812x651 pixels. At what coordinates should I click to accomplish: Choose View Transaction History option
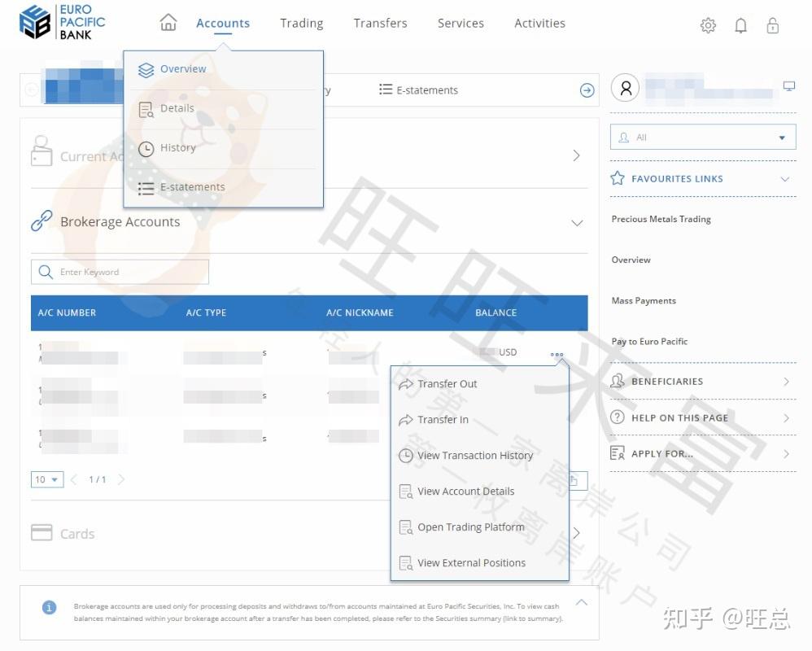click(x=479, y=455)
